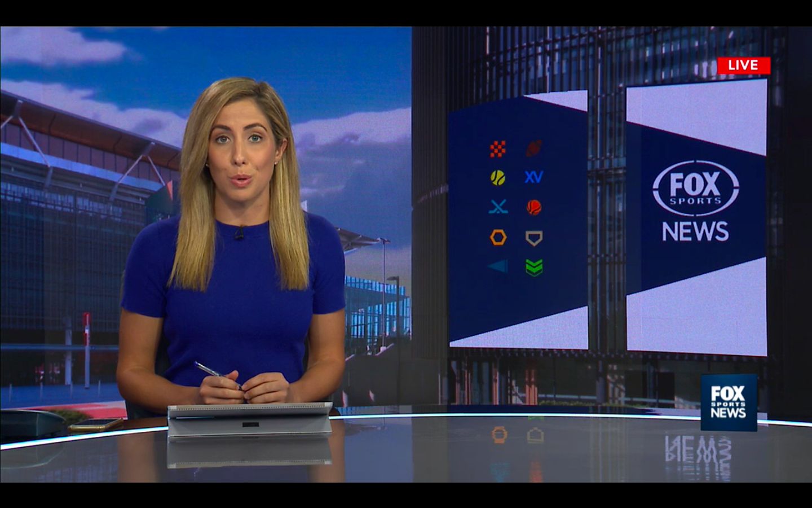This screenshot has height=508, width=812.
Task: Click the pen in the presenter's hands
Action: click(x=217, y=374)
